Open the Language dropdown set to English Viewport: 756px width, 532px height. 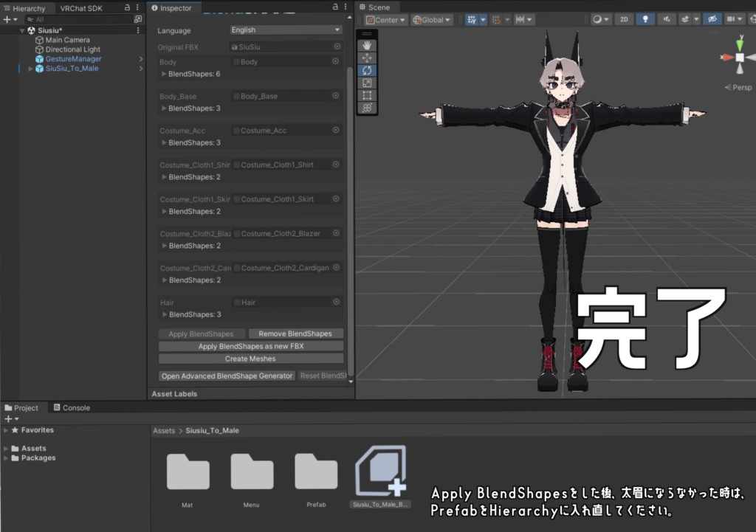pyautogui.click(x=286, y=30)
